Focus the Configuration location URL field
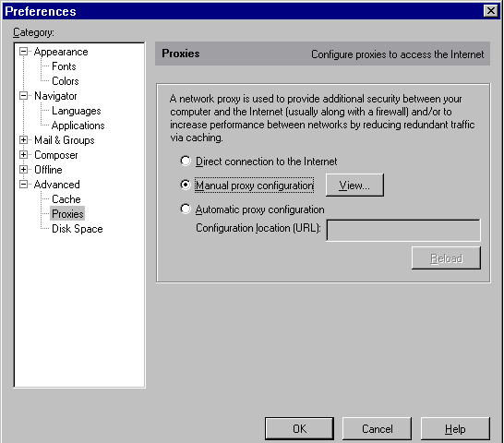504x443 pixels. (403, 230)
